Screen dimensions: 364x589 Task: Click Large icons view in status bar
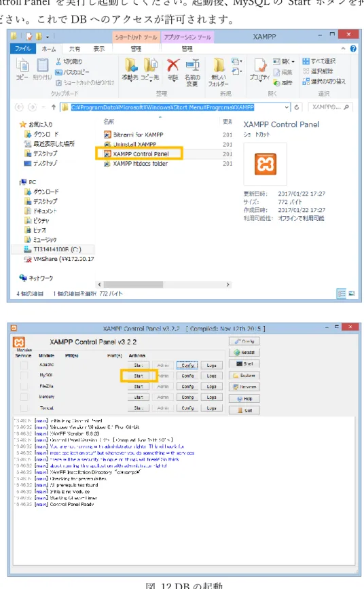[x=352, y=293]
